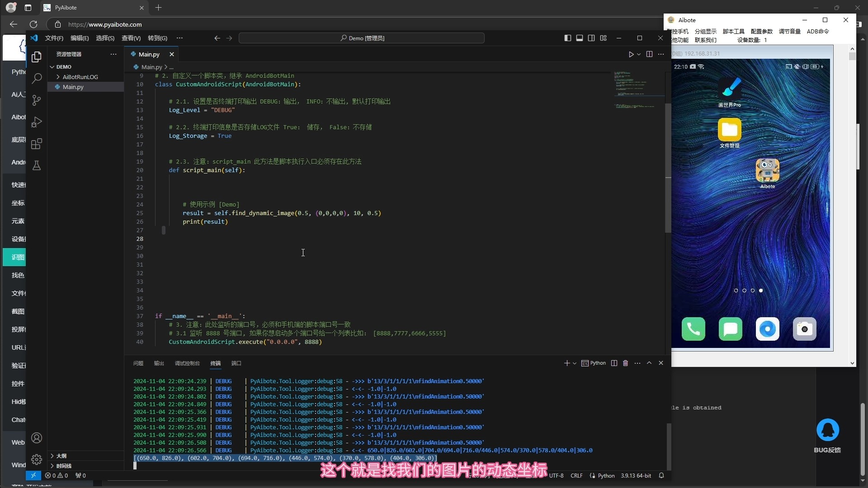Open ADB命令 menu in Aibote window

818,31
